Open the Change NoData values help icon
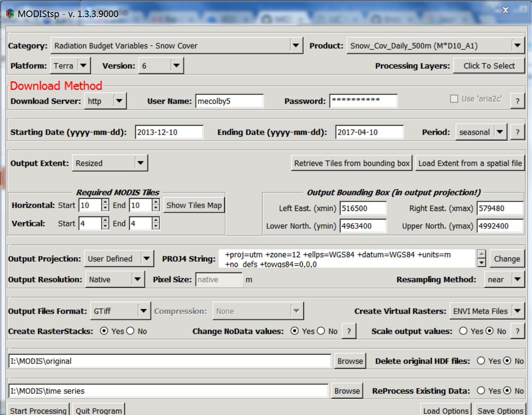Screen dimensions: 532x415 coord(349,331)
